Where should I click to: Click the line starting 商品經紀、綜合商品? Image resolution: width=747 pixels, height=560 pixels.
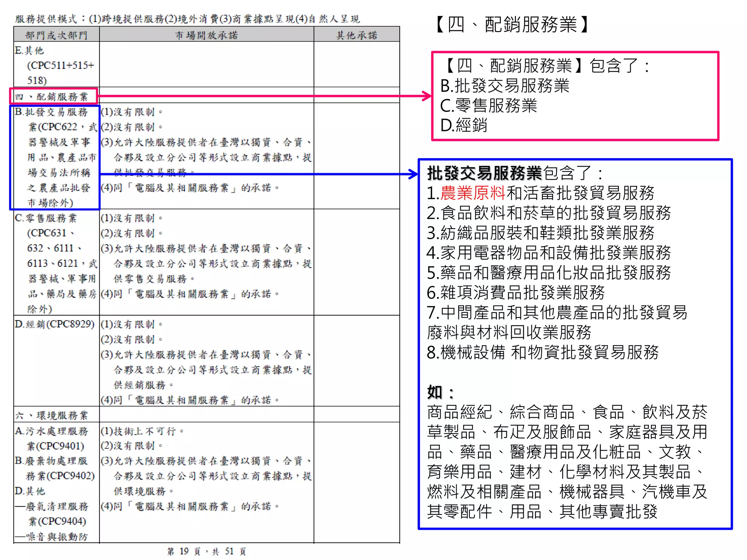point(567,412)
